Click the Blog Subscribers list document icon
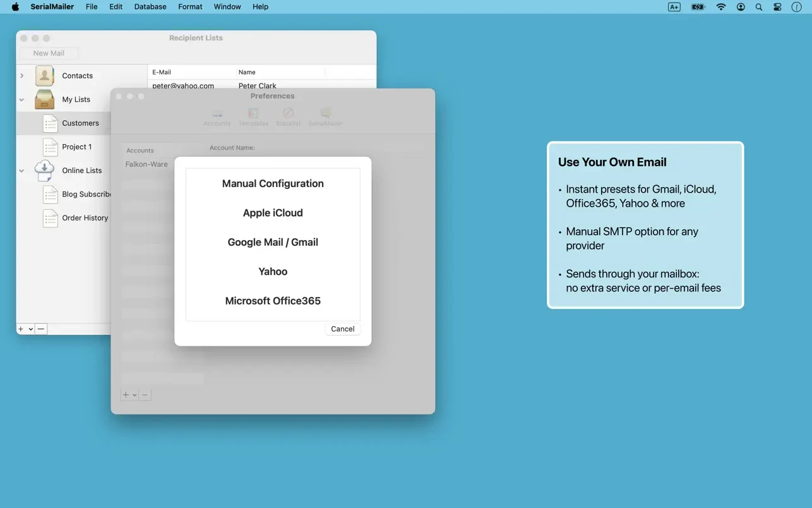Screen dimensions: 812x508 tap(51, 194)
